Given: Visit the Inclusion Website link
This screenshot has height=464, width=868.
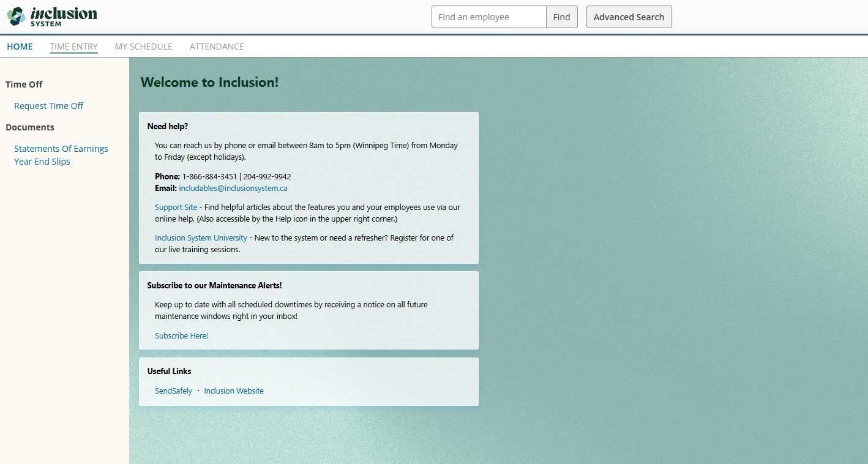Looking at the screenshot, I should [x=234, y=391].
